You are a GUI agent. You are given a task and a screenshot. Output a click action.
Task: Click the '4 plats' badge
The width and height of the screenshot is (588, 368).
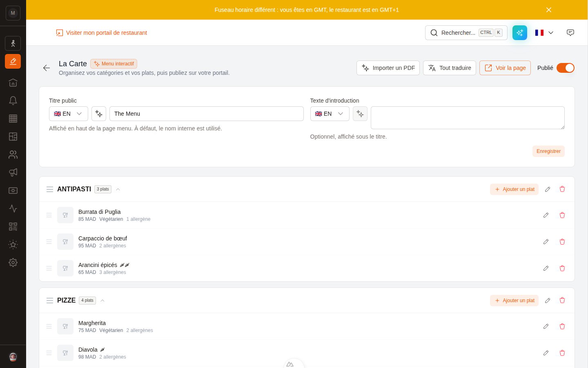click(x=87, y=301)
